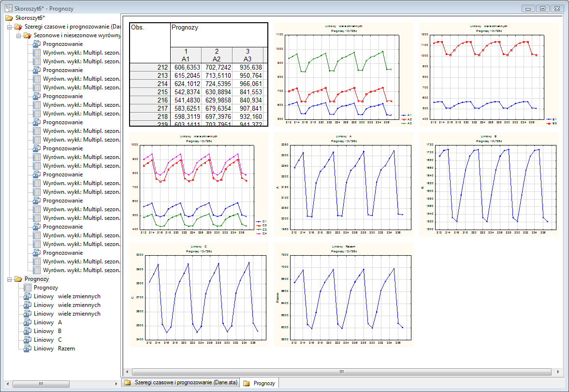
Task: Collapse the Szeregi czasowe i prognozowanie tree node
Action: tap(10, 27)
